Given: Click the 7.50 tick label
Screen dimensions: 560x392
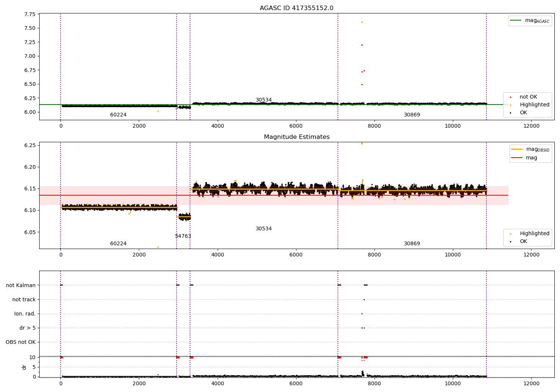Looking at the screenshot, I should click(x=29, y=28).
